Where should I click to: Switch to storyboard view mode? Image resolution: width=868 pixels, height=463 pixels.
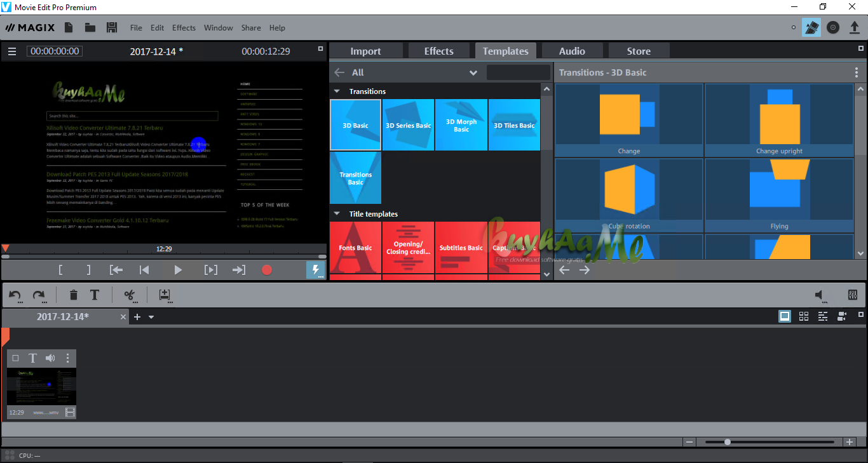785,316
